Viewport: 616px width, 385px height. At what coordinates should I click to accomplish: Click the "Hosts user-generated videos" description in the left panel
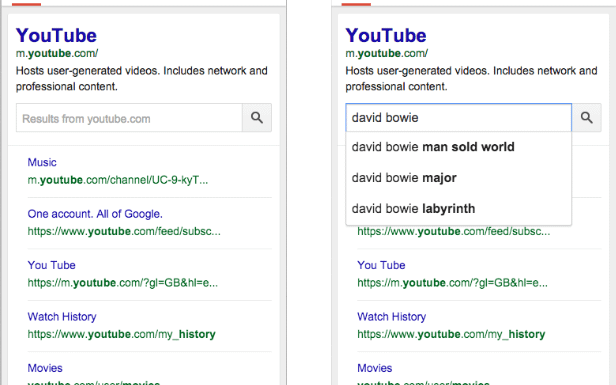142,79
